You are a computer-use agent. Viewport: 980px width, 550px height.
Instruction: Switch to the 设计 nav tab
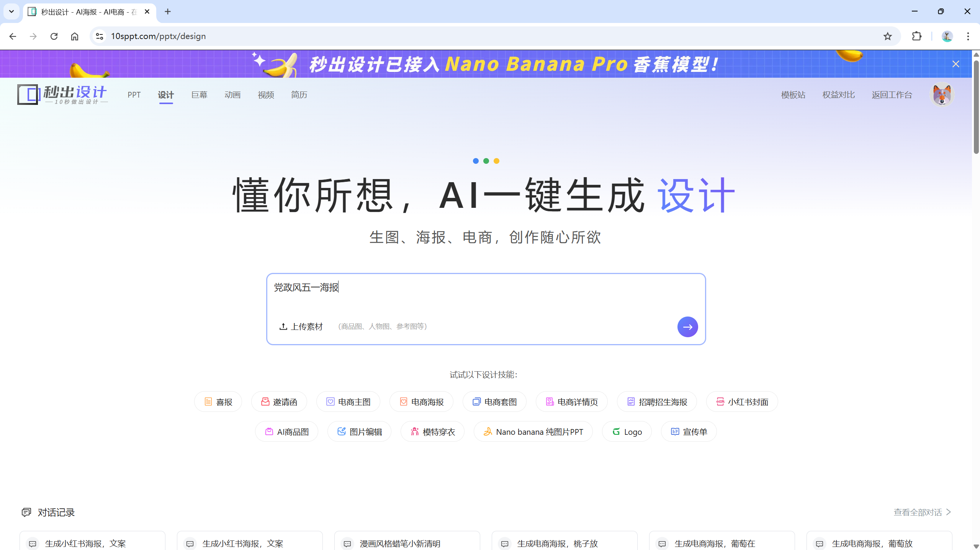tap(166, 95)
